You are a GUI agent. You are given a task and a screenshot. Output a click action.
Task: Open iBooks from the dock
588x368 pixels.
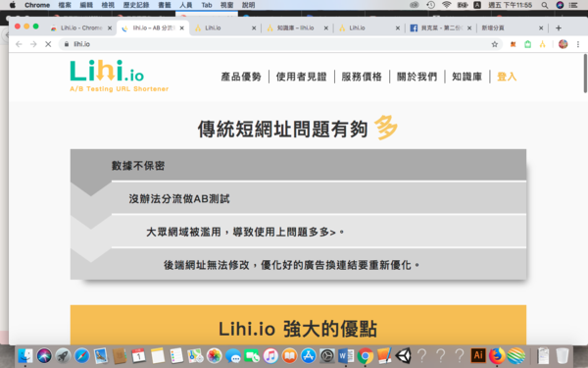(x=289, y=355)
